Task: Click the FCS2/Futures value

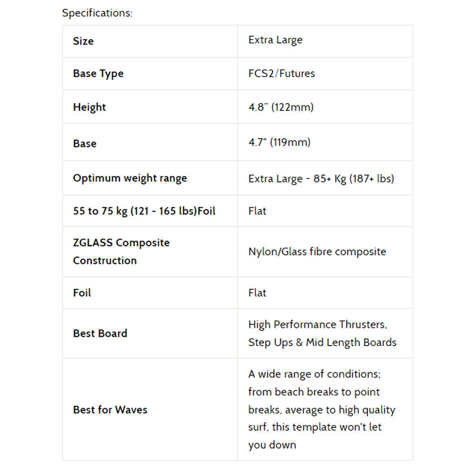Action: 281,73
